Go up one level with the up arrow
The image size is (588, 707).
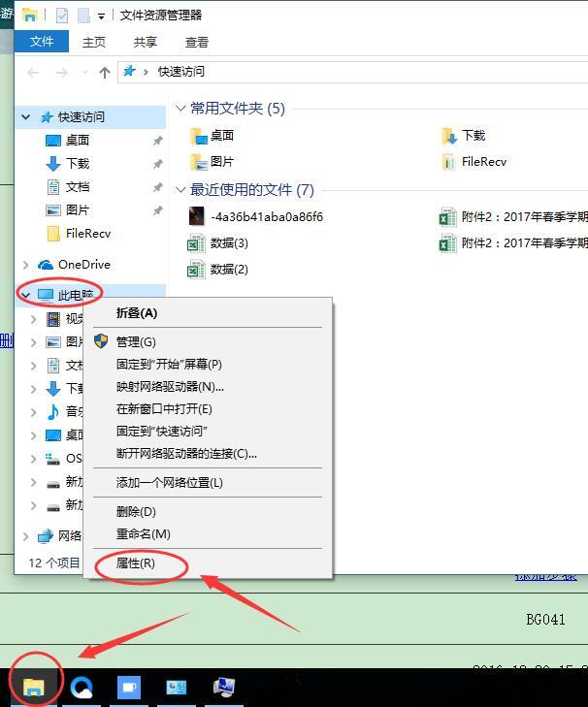coord(105,72)
